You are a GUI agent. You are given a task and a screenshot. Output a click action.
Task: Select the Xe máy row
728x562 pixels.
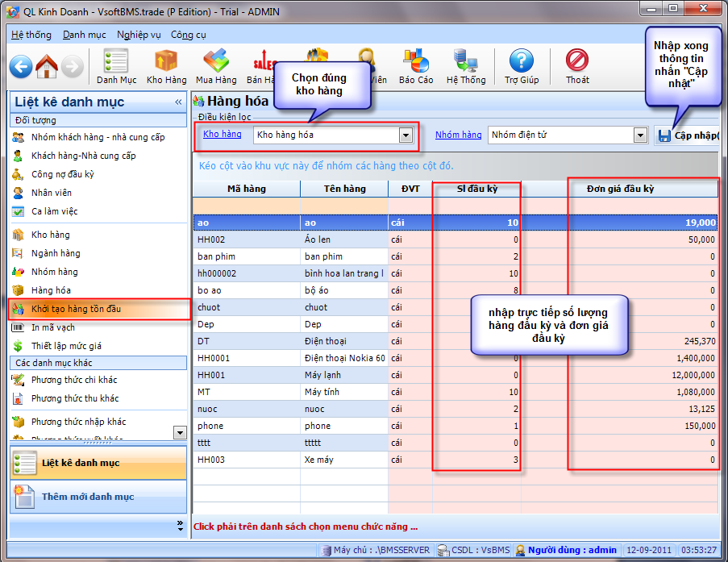pos(456,460)
